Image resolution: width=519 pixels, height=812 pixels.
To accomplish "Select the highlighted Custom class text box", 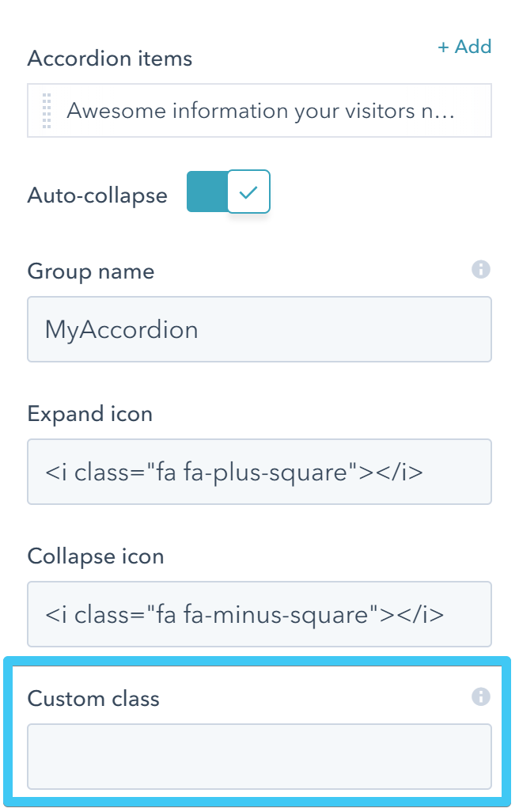I will tap(259, 756).
